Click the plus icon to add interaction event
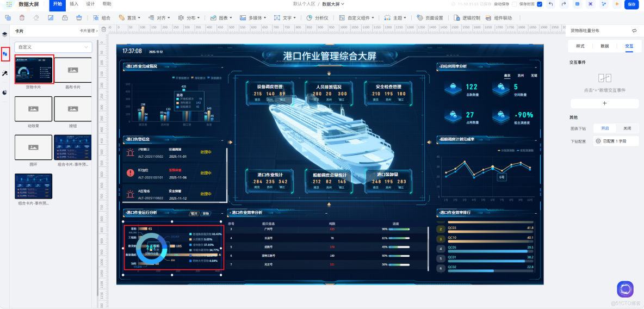 click(605, 103)
